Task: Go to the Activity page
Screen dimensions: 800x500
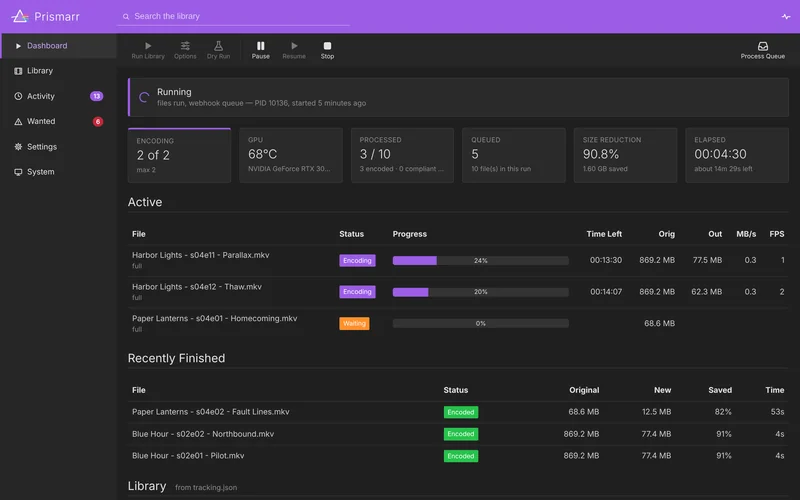Action: pos(59,96)
